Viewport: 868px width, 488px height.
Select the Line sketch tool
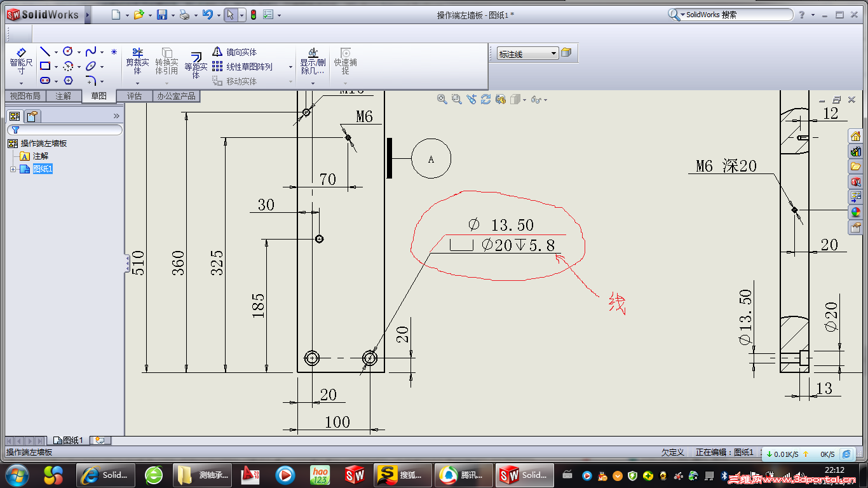coord(45,51)
